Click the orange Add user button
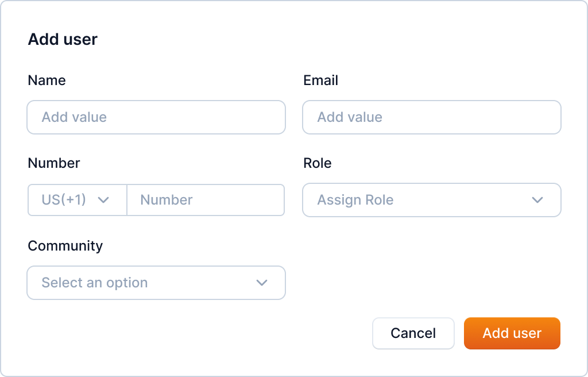This screenshot has height=377, width=588. coord(512,333)
